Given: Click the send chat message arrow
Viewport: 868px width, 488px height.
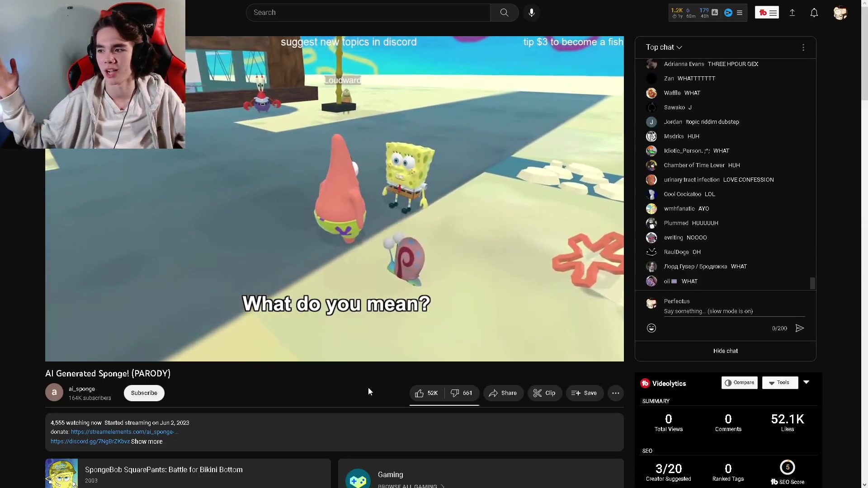Looking at the screenshot, I should pyautogui.click(x=800, y=328).
